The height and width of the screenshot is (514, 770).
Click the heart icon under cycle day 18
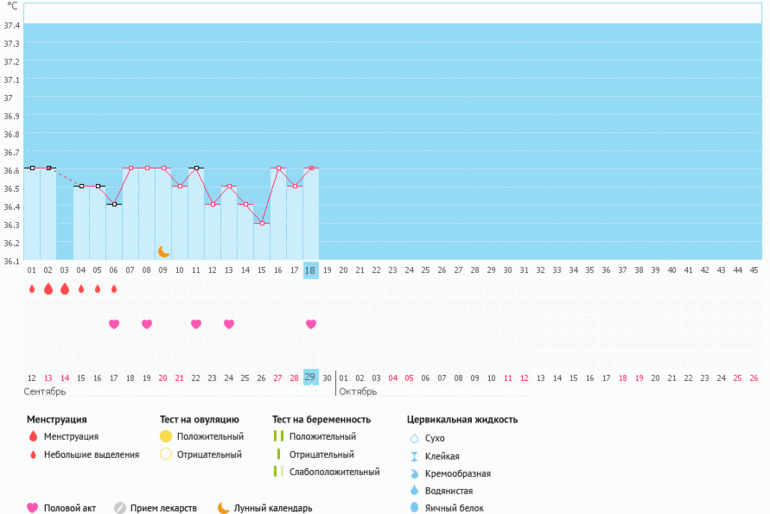tap(311, 324)
